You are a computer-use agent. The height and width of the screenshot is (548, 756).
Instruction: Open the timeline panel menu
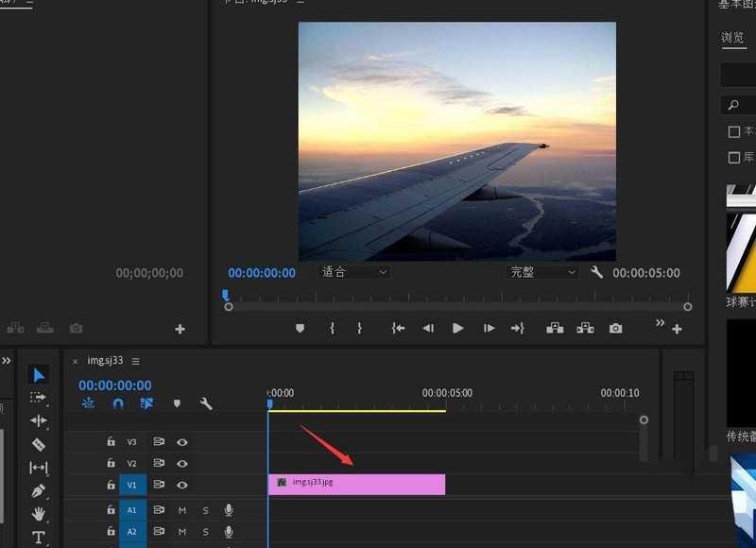(x=135, y=360)
